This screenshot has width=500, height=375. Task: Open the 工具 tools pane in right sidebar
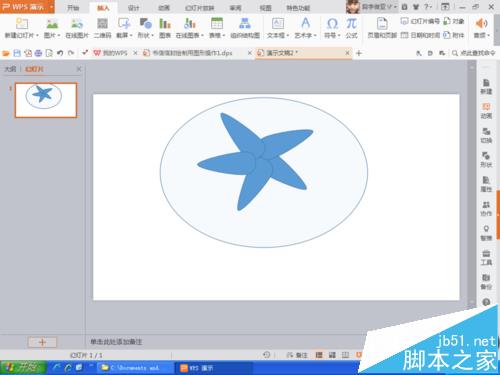486,258
